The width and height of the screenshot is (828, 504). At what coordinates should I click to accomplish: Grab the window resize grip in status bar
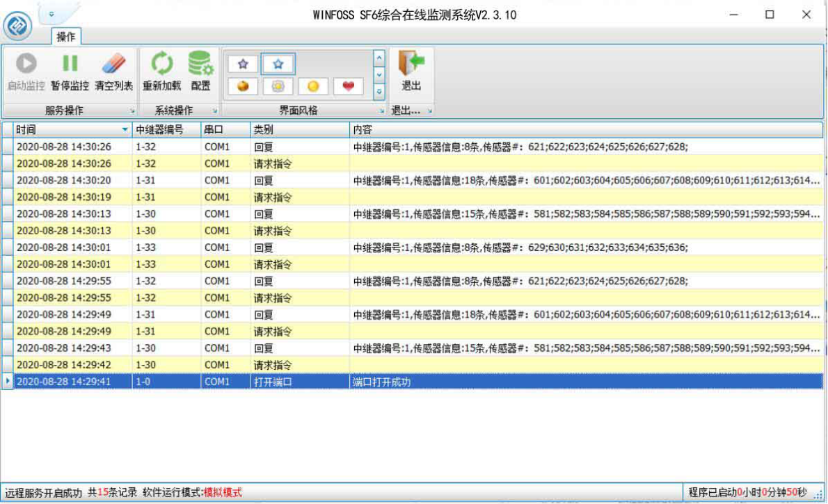coord(818,494)
